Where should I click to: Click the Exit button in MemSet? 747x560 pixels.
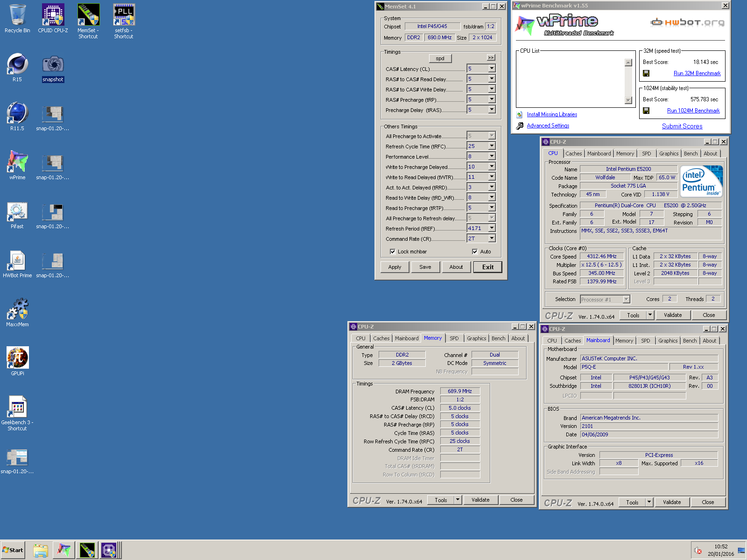point(488,267)
